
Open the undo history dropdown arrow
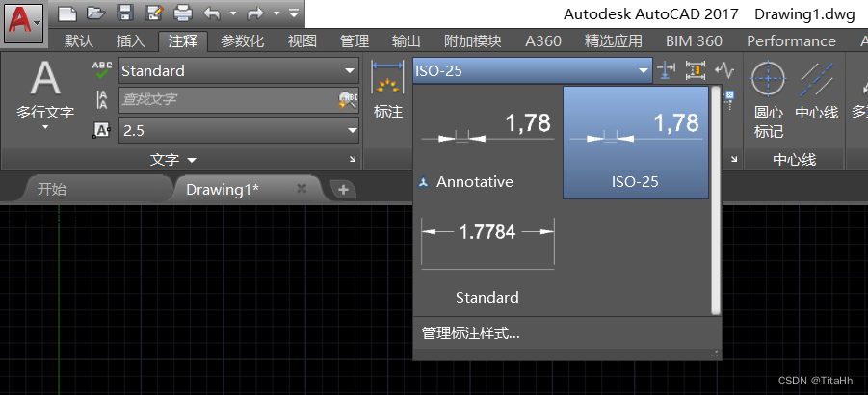pyautogui.click(x=232, y=13)
